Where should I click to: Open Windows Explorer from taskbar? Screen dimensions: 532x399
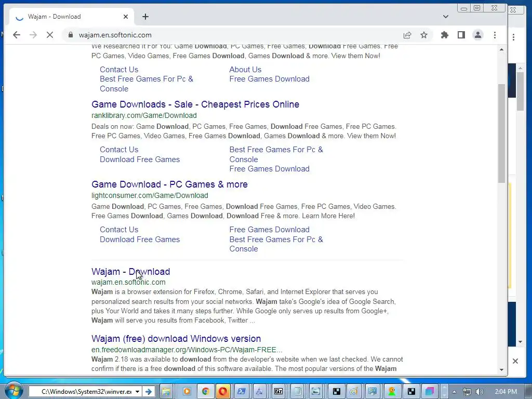pyautogui.click(x=166, y=392)
